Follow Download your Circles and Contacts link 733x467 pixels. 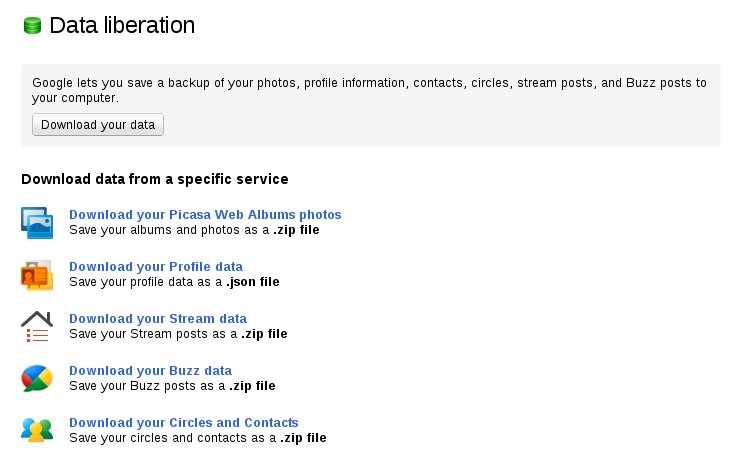click(x=184, y=423)
